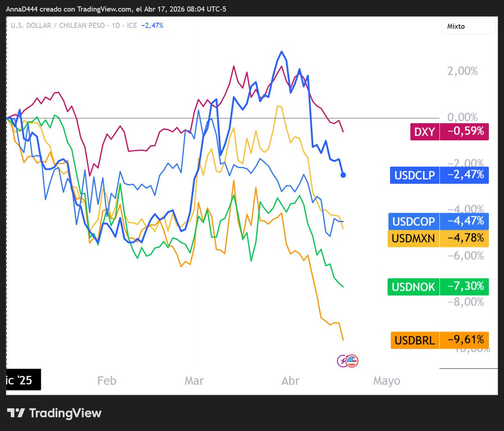Click the 0,00% price axis label
The height and width of the screenshot is (431, 504).
(462, 117)
